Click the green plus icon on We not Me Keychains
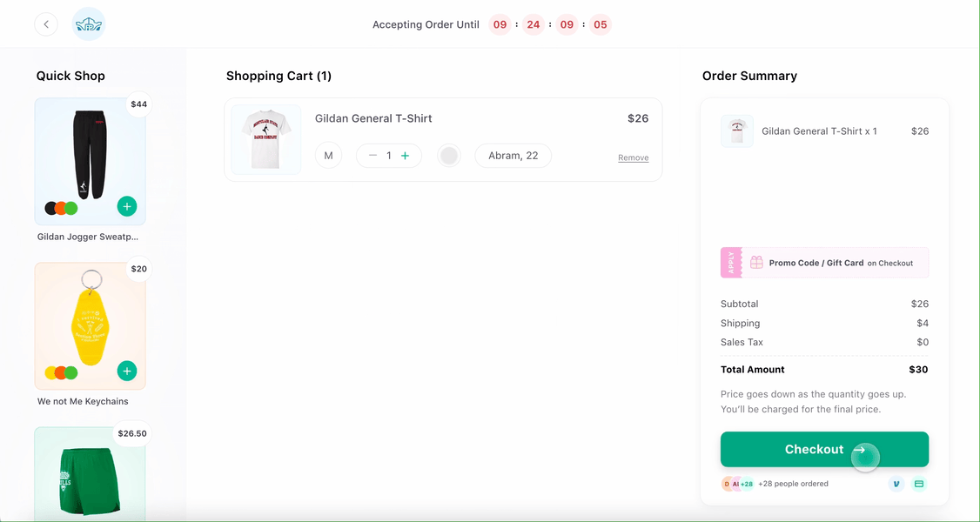This screenshot has width=980, height=522. click(127, 371)
